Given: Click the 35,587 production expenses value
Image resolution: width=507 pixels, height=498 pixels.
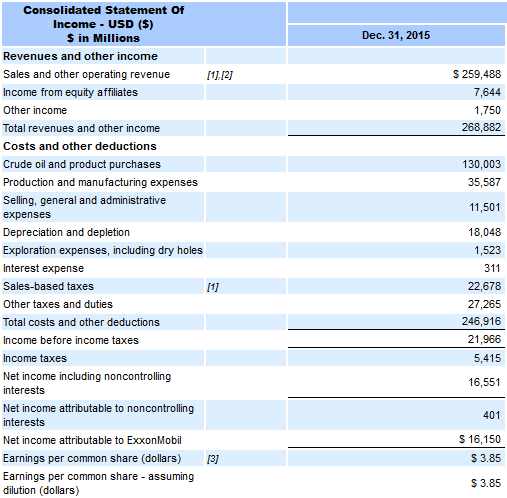Looking at the screenshot, I should point(484,182).
